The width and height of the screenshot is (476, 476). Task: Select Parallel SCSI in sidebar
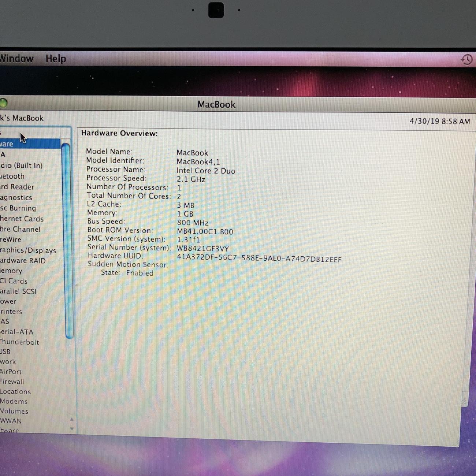(18, 291)
